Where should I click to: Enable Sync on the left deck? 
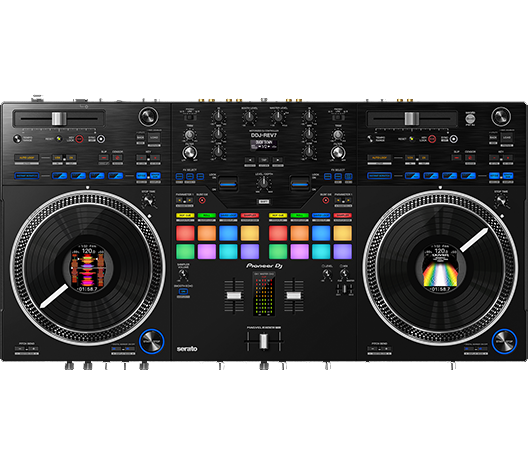(101, 139)
